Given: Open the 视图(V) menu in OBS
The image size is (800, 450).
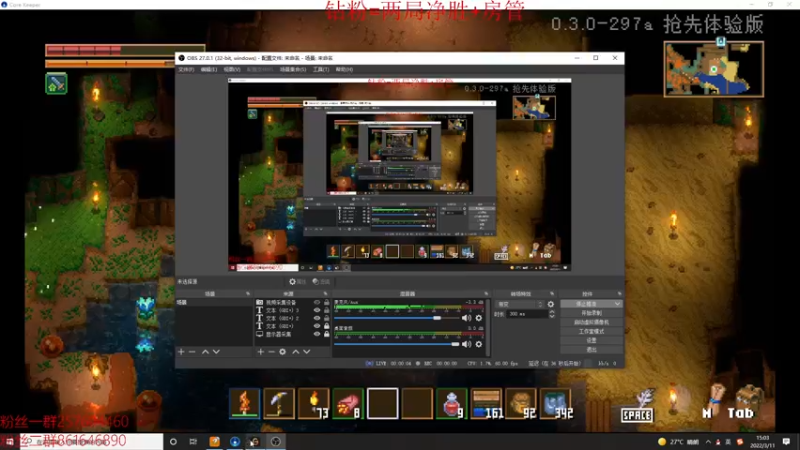Looking at the screenshot, I should click(x=232, y=69).
